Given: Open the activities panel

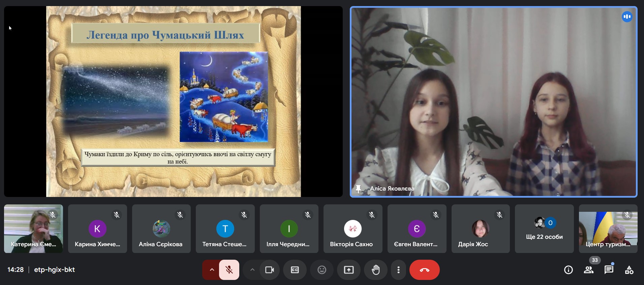Looking at the screenshot, I should click(x=629, y=270).
